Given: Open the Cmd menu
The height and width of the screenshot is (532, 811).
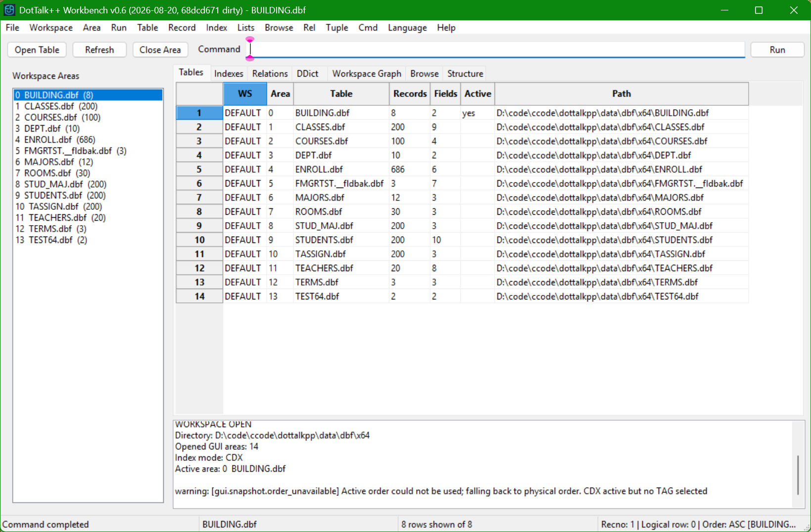Looking at the screenshot, I should [368, 28].
